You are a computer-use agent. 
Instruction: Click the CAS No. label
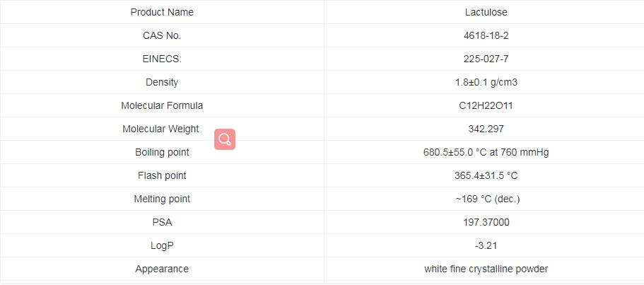tap(162, 35)
